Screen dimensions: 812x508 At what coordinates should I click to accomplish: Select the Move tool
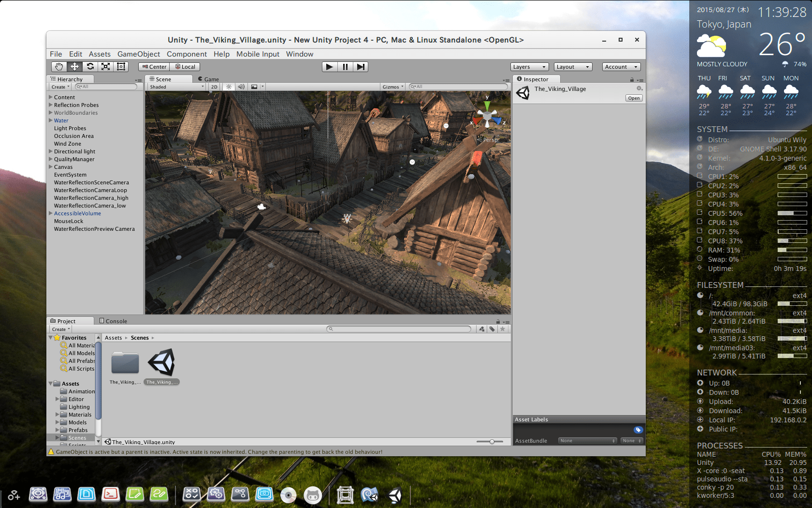click(75, 66)
